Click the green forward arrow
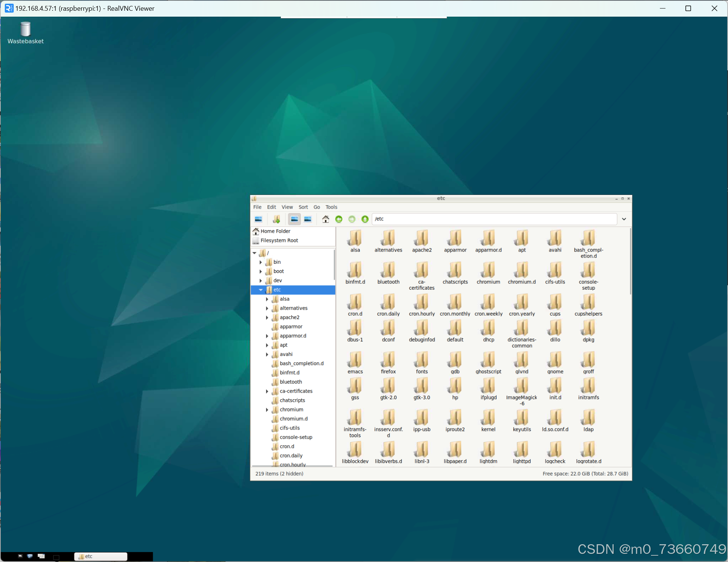Image resolution: width=728 pixels, height=562 pixels. tap(352, 219)
